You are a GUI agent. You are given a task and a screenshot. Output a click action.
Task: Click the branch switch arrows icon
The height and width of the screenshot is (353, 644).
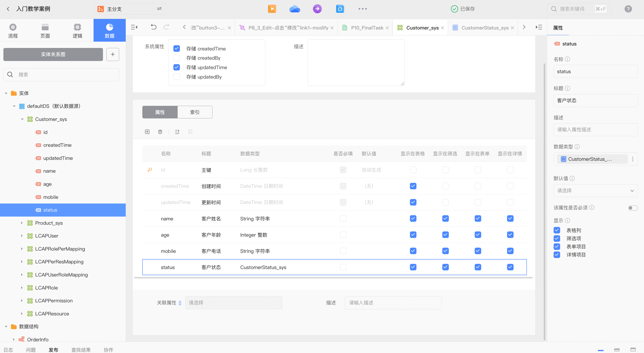[159, 9]
